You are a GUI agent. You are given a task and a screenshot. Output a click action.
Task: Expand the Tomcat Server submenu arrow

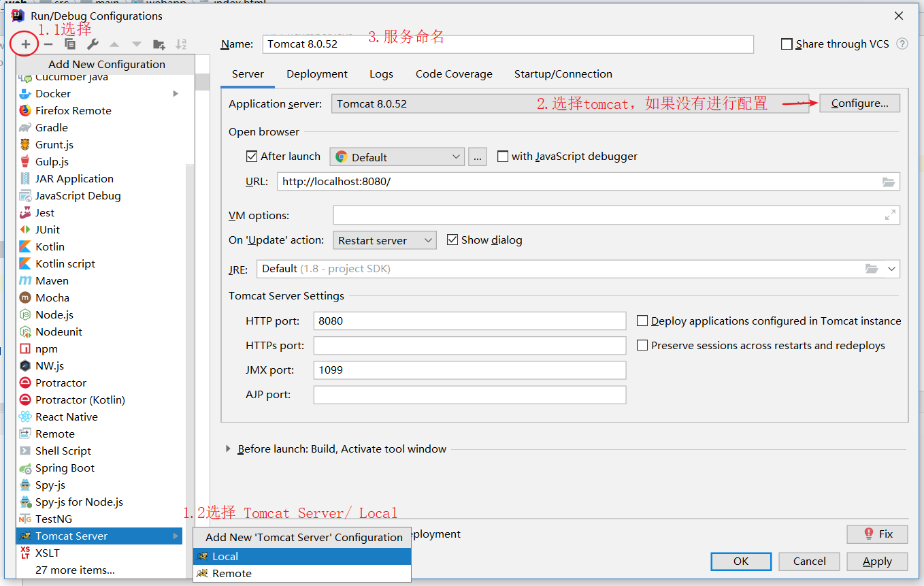(x=176, y=536)
